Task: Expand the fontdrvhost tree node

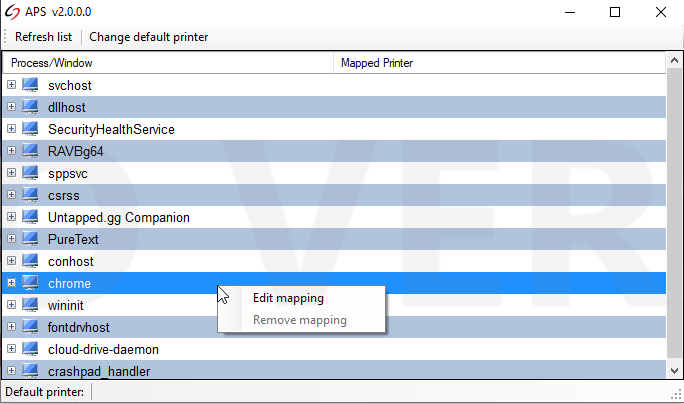Action: pos(11,327)
